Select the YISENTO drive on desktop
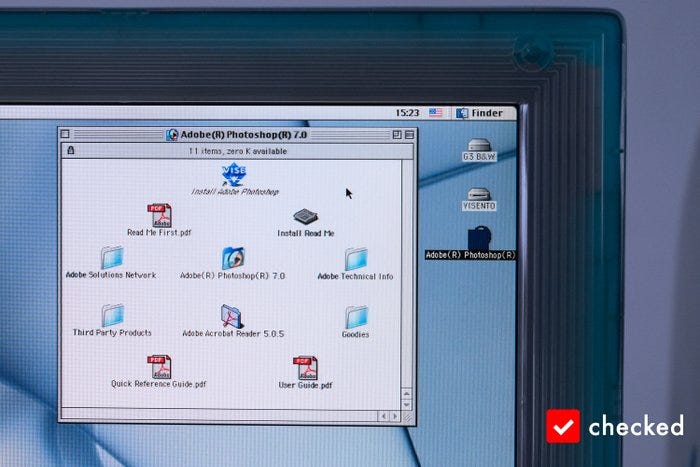This screenshot has height=467, width=700. click(x=479, y=194)
